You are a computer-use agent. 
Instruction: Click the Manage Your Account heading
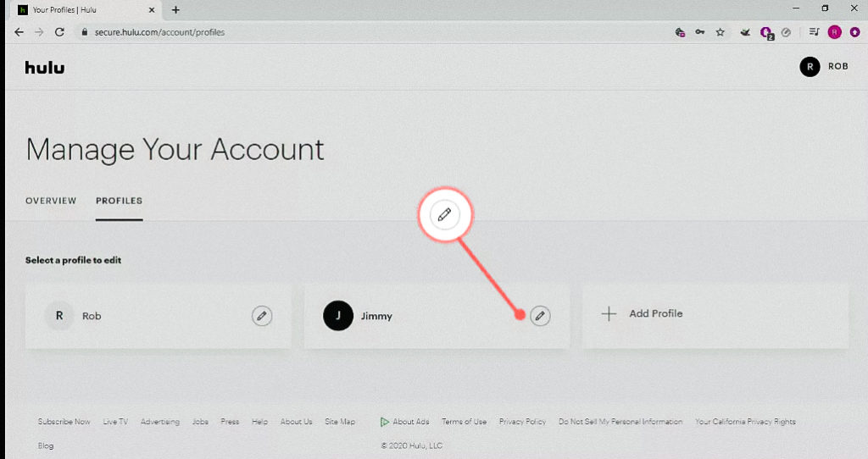click(175, 149)
